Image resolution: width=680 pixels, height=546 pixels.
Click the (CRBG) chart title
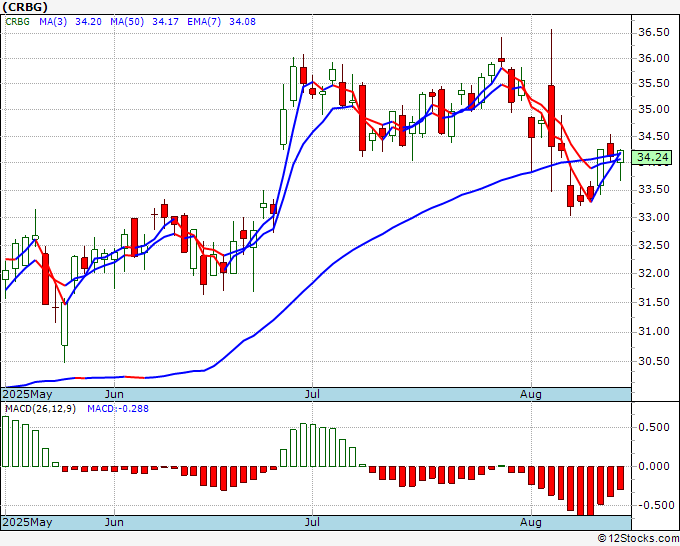pos(25,7)
